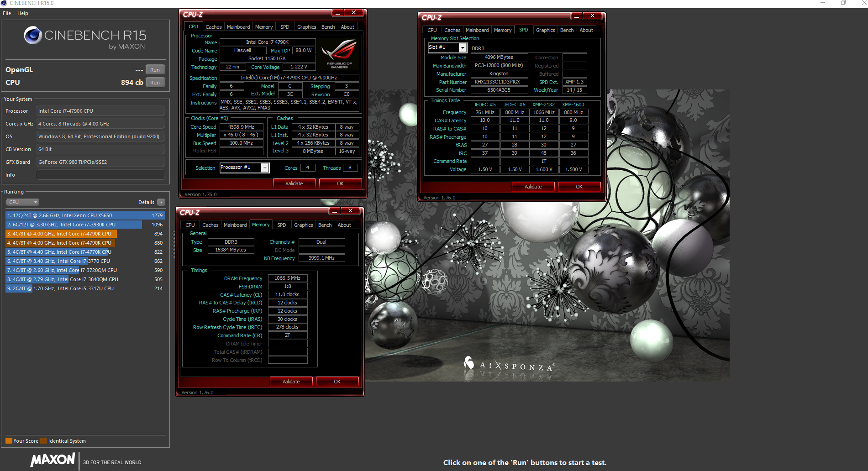868x471 pixels.
Task: Switch to About tab in the SPD CPU-Z window
Action: pos(586,30)
